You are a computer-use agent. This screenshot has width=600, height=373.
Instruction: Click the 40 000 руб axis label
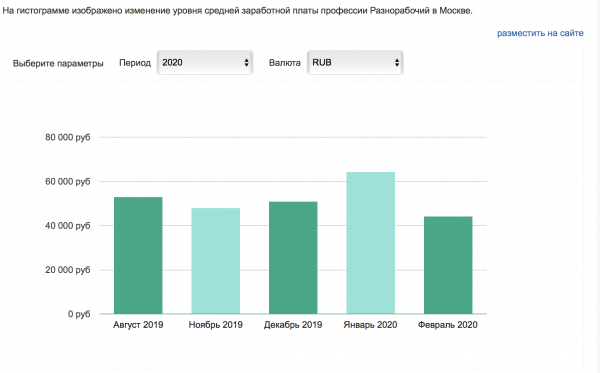(68, 226)
